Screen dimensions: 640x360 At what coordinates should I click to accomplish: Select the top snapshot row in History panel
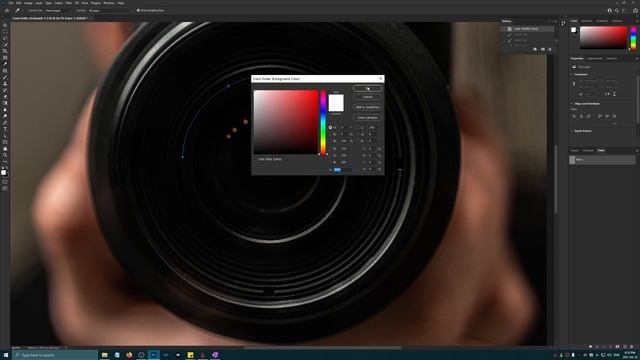click(x=527, y=29)
